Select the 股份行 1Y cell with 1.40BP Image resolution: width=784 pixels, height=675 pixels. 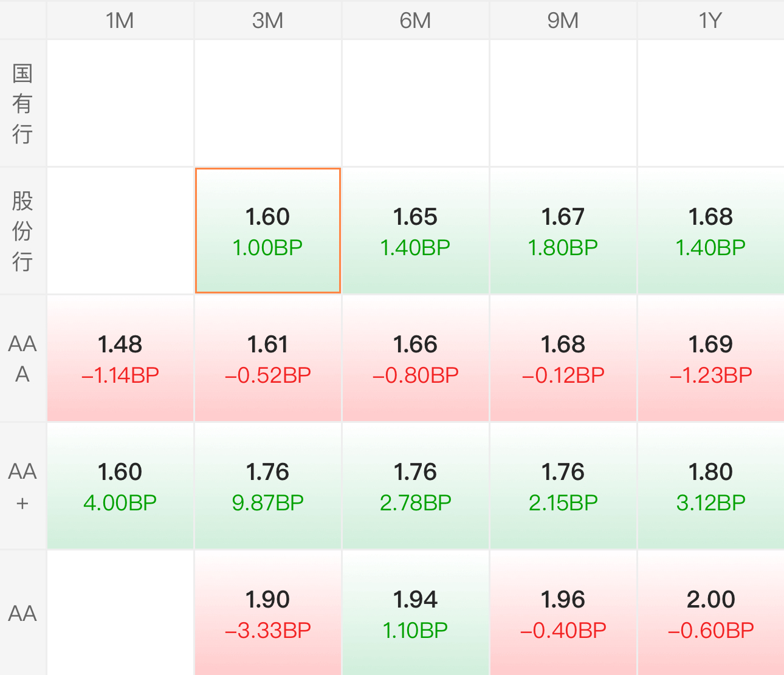click(x=710, y=231)
